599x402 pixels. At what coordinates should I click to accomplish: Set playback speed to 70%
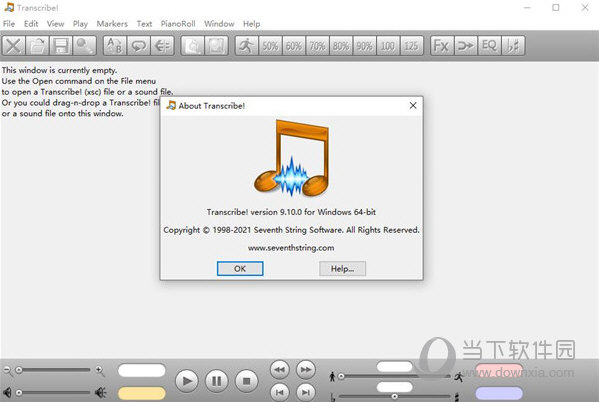point(317,46)
